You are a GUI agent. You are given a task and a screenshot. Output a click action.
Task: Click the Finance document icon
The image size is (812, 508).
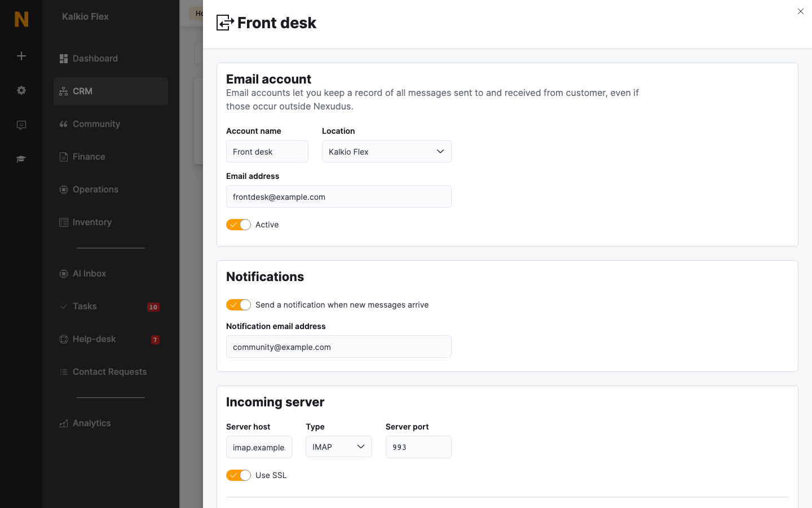coord(64,157)
